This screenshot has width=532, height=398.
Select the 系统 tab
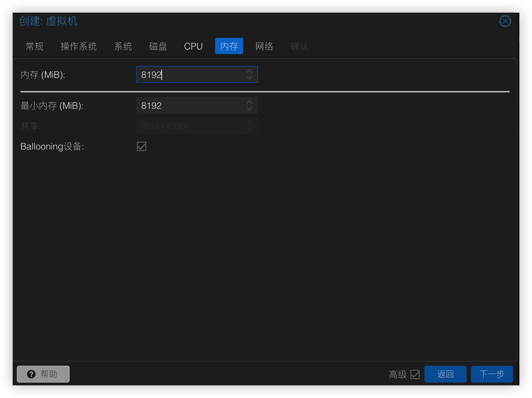pos(123,46)
